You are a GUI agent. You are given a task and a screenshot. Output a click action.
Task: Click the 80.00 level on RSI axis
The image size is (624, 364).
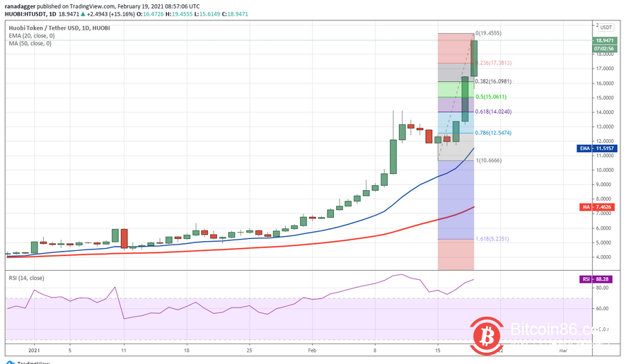pos(602,288)
